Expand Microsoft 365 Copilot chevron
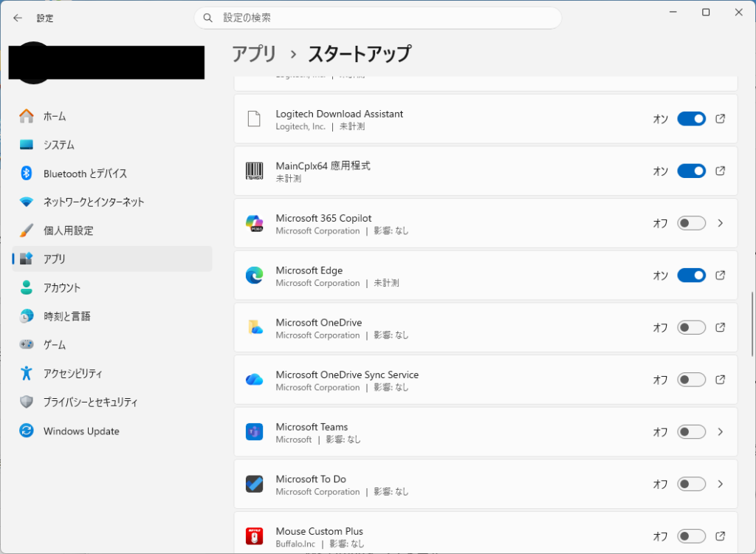 coord(721,223)
